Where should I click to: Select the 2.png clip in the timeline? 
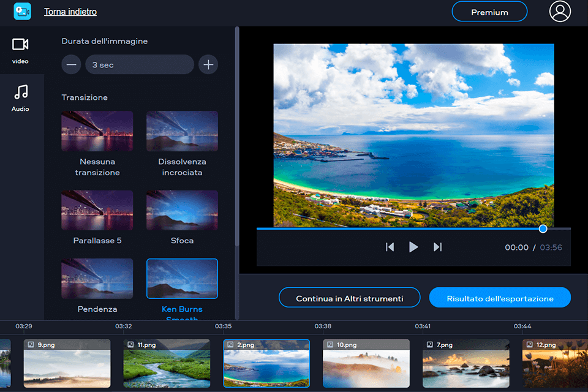266,363
